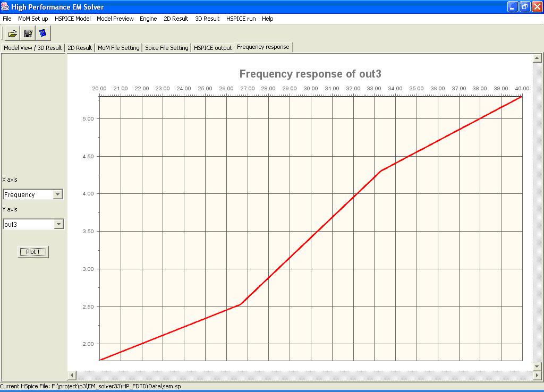The height and width of the screenshot is (392, 544).
Task: Click the X axis label text
Action: [x=10, y=180]
